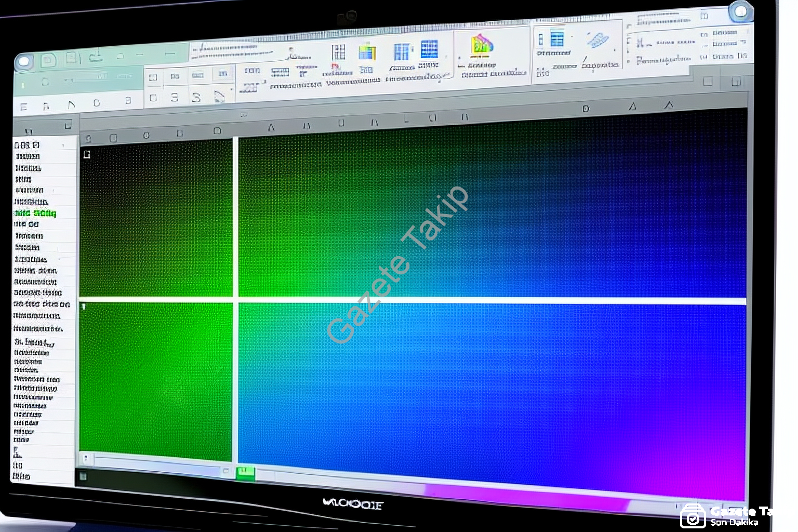Viewport: 798px width, 532px height.
Task: Click the black outlined grid icon in ribbon
Action: point(339,52)
